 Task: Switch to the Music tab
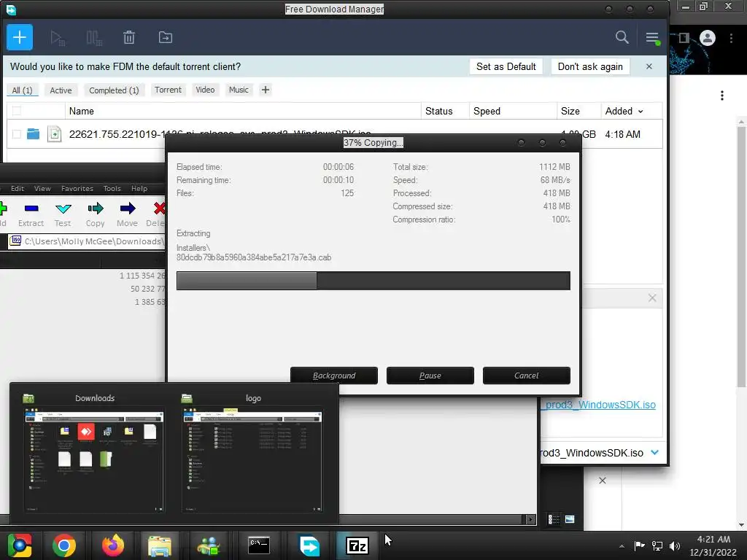(239, 90)
